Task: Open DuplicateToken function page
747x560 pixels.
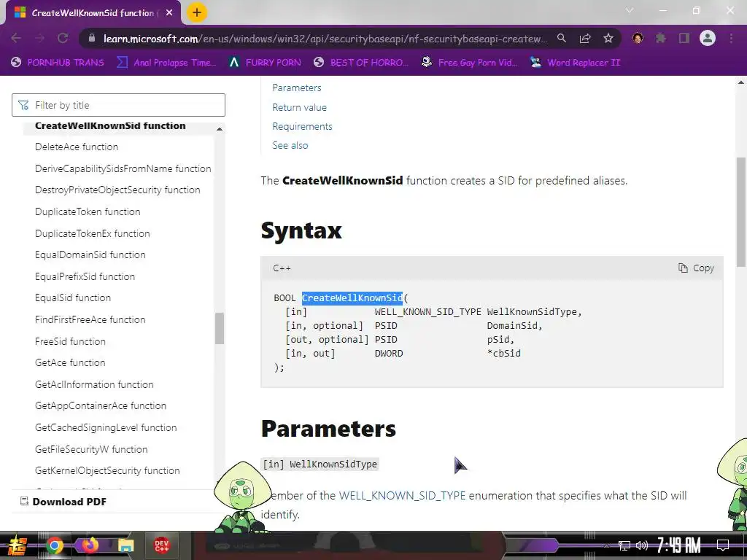Action: 88,211
